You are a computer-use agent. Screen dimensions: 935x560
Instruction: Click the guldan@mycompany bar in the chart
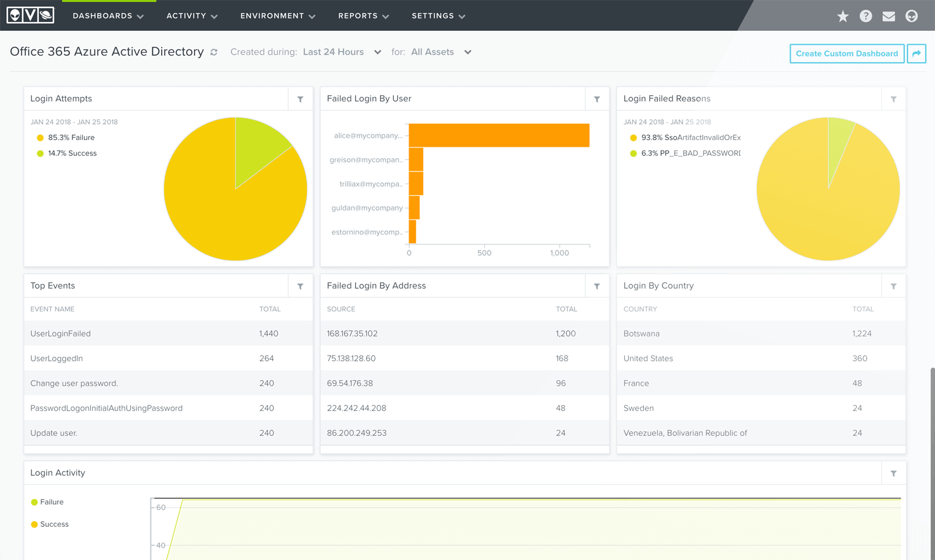click(414, 208)
